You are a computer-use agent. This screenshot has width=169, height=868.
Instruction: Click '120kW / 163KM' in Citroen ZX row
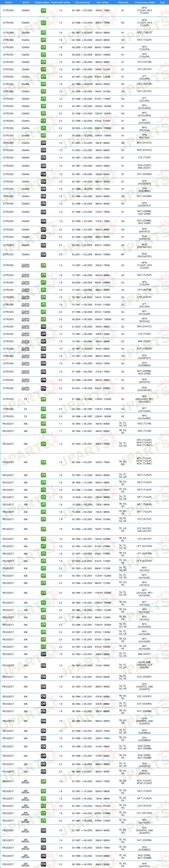[x=103, y=416]
